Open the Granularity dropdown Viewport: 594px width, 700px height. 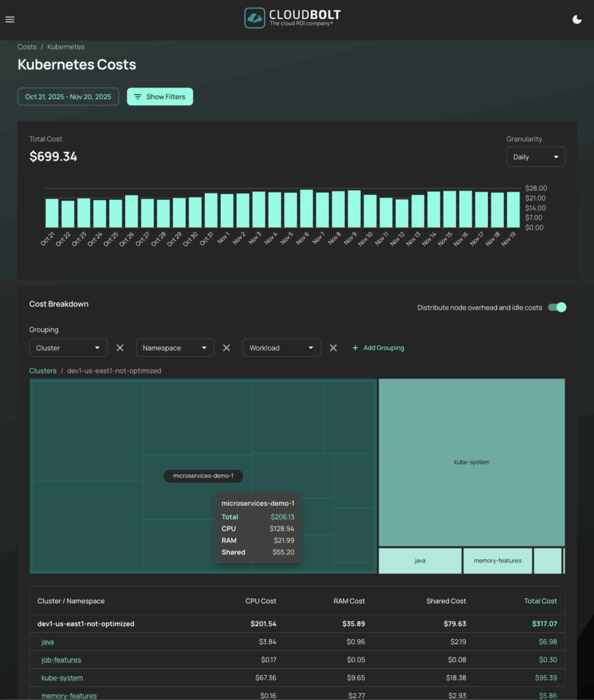click(535, 157)
